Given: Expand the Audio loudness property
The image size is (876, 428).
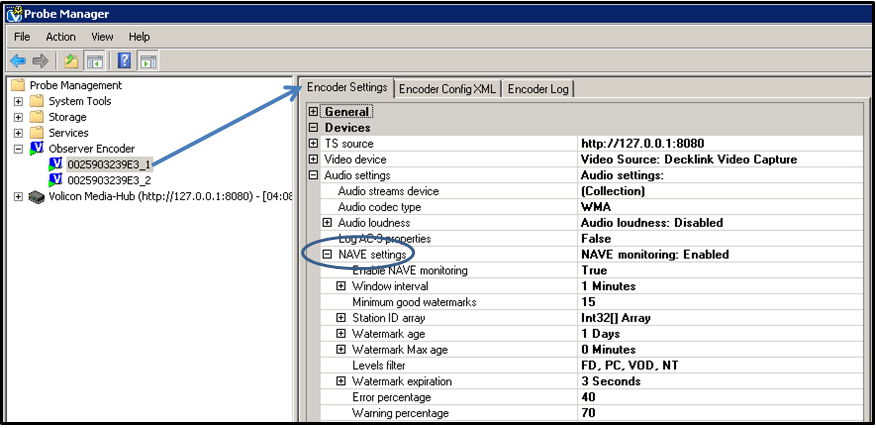Looking at the screenshot, I should (327, 222).
